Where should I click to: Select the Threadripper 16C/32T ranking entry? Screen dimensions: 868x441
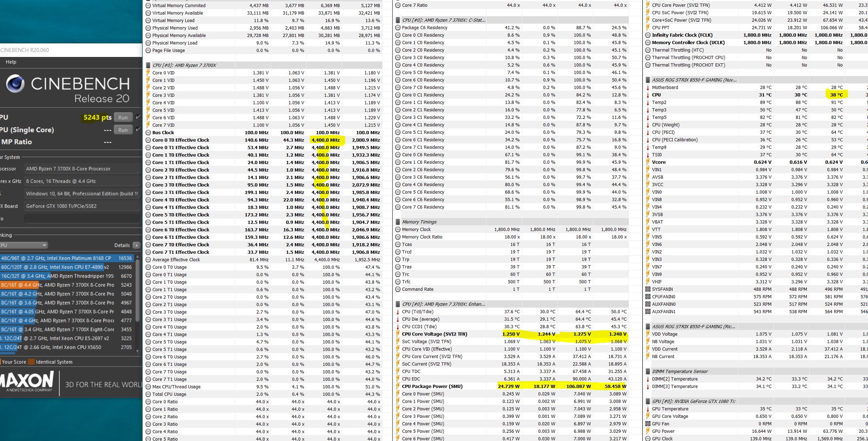click(x=67, y=276)
